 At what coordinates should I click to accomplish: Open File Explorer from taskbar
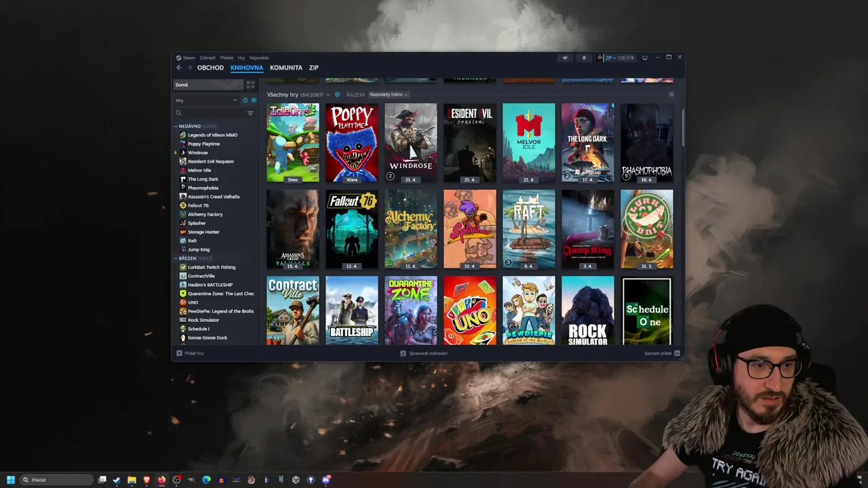pos(132,480)
